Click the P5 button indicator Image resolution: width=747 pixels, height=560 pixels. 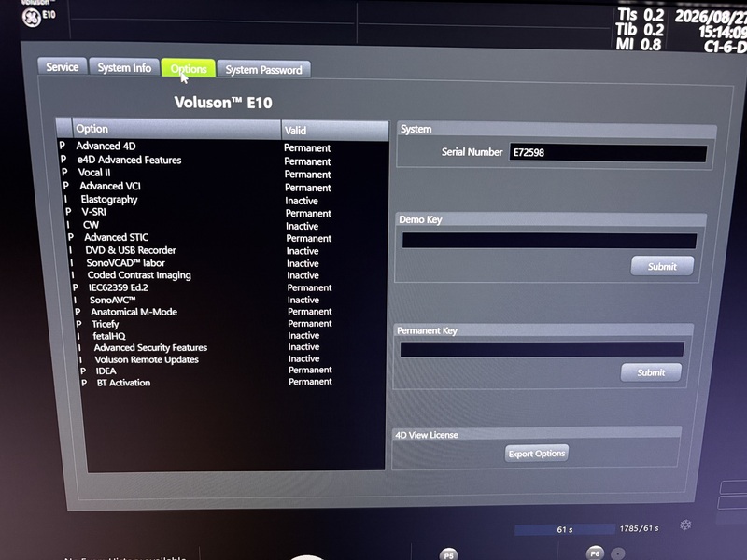(x=448, y=554)
